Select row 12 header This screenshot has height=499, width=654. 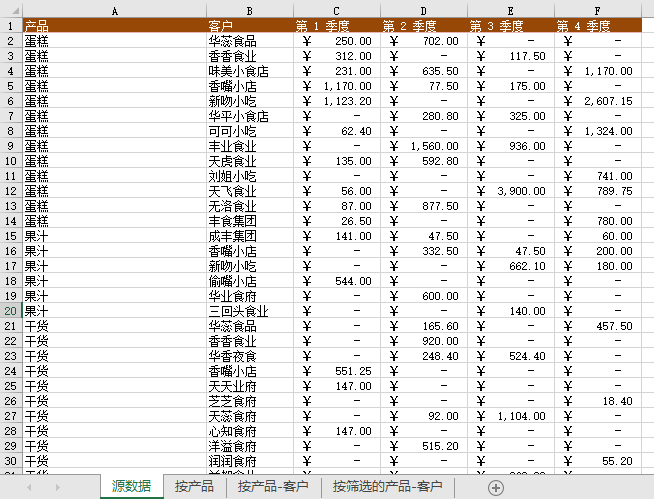tap(10, 191)
